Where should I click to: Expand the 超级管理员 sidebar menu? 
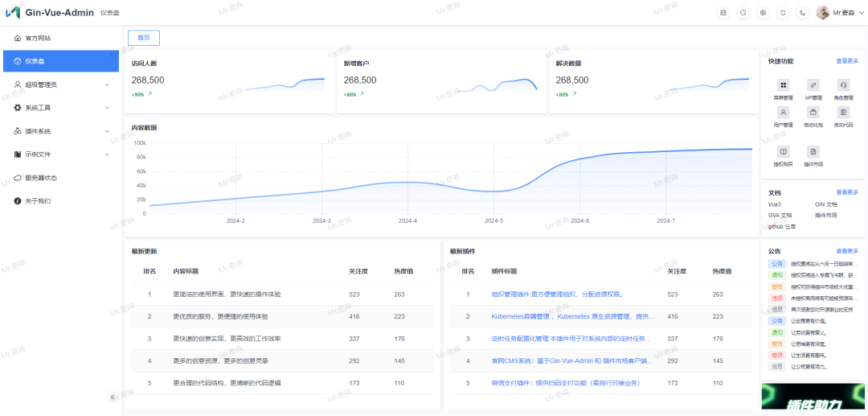(x=60, y=84)
